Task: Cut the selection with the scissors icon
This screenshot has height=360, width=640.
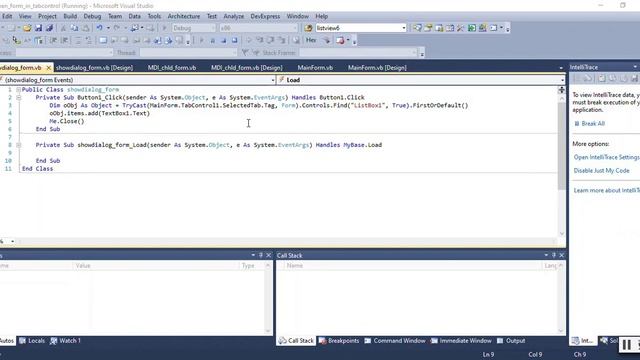Action: (63, 28)
